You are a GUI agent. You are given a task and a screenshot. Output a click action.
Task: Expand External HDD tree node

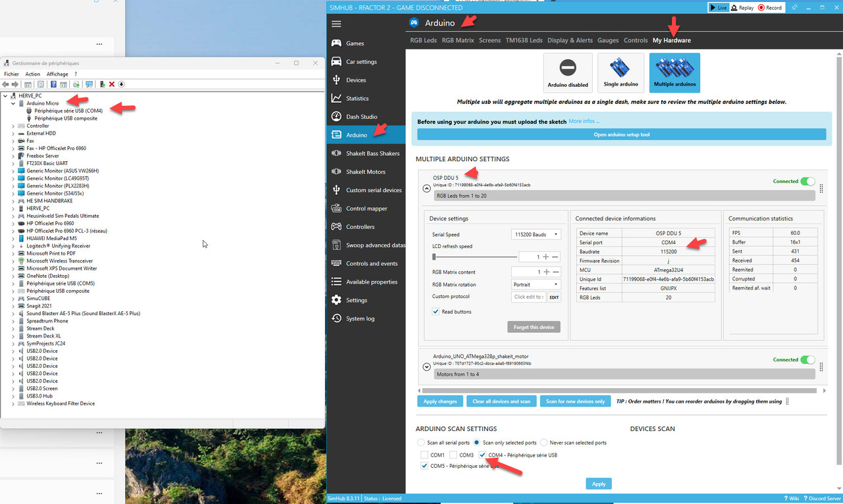[x=13, y=134]
